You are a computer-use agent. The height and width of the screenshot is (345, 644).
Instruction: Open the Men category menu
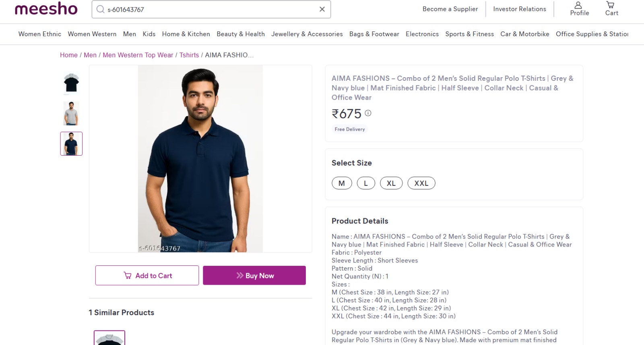click(129, 34)
